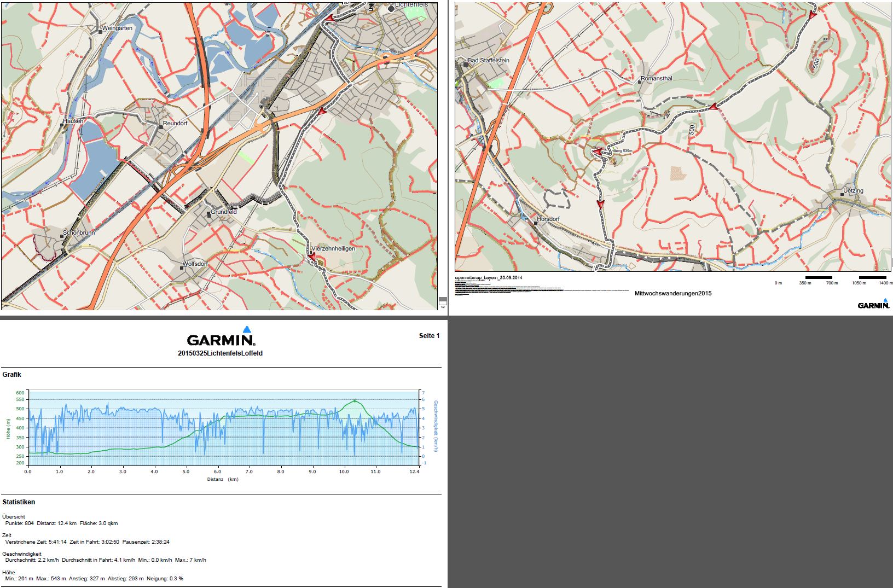This screenshot has width=893, height=588.
Task: Click the Romansthal village label
Action: coord(656,79)
